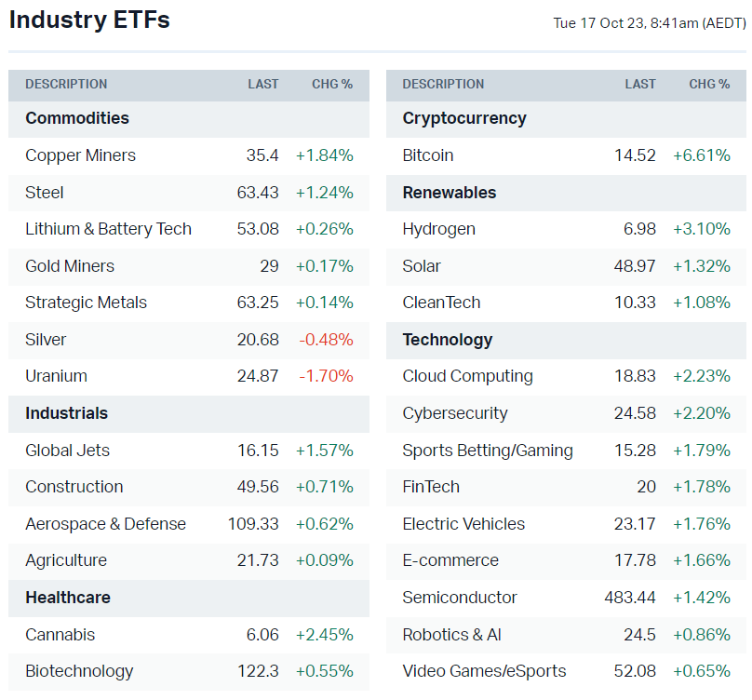Open the Hydrogen ETF row
This screenshot has height=700, width=752.
pyautogui.click(x=438, y=229)
